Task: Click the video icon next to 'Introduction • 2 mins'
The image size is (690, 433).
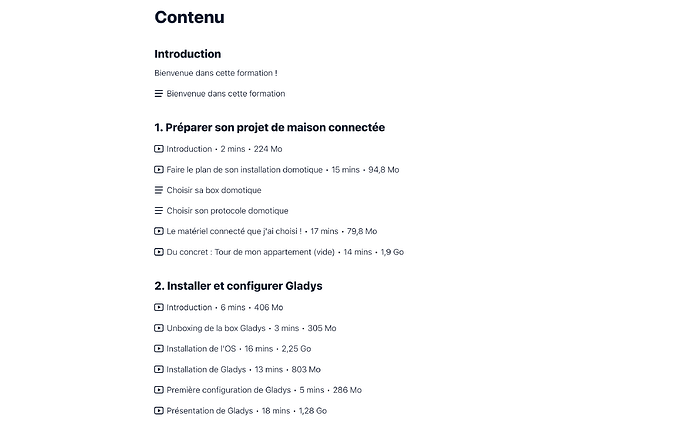Action: coord(159,149)
